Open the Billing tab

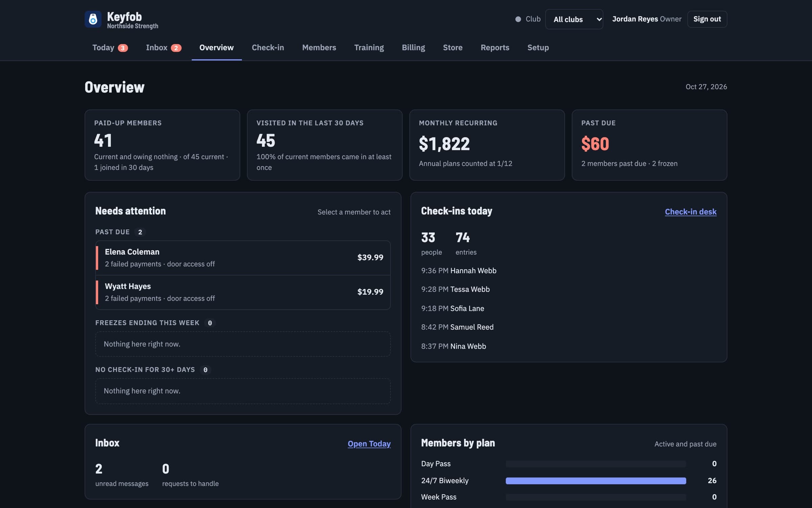(413, 48)
